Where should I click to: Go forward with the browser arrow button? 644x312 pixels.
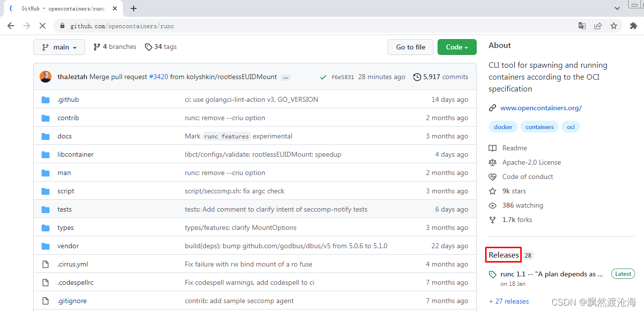point(27,26)
